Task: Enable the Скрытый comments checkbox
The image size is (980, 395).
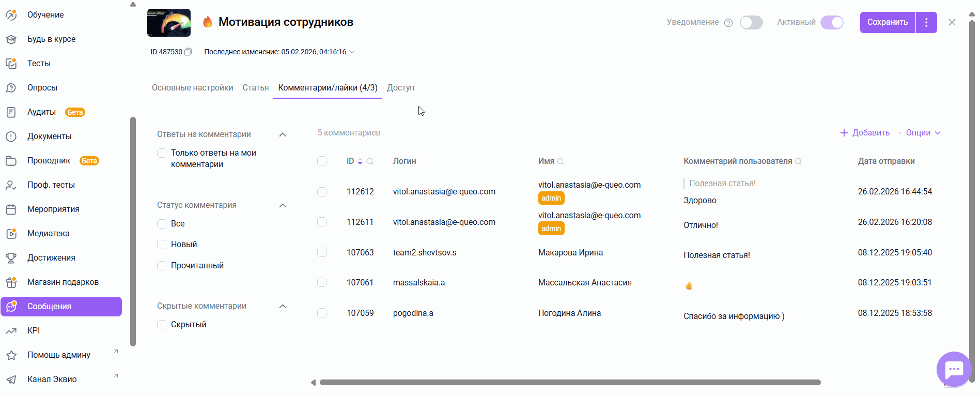Action: tap(162, 325)
